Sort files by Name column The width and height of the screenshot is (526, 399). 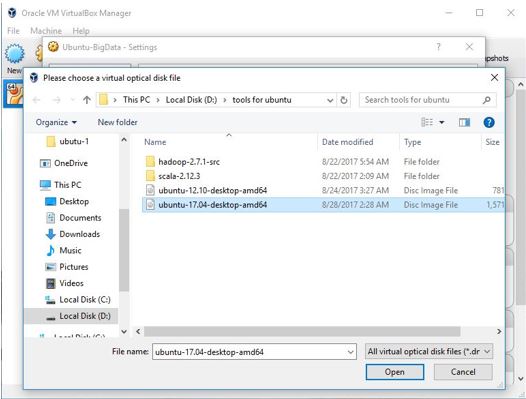click(x=155, y=142)
